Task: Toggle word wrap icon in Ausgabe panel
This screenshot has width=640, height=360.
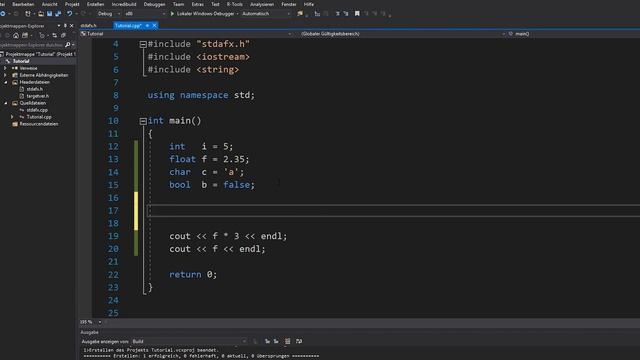Action: coord(299,341)
